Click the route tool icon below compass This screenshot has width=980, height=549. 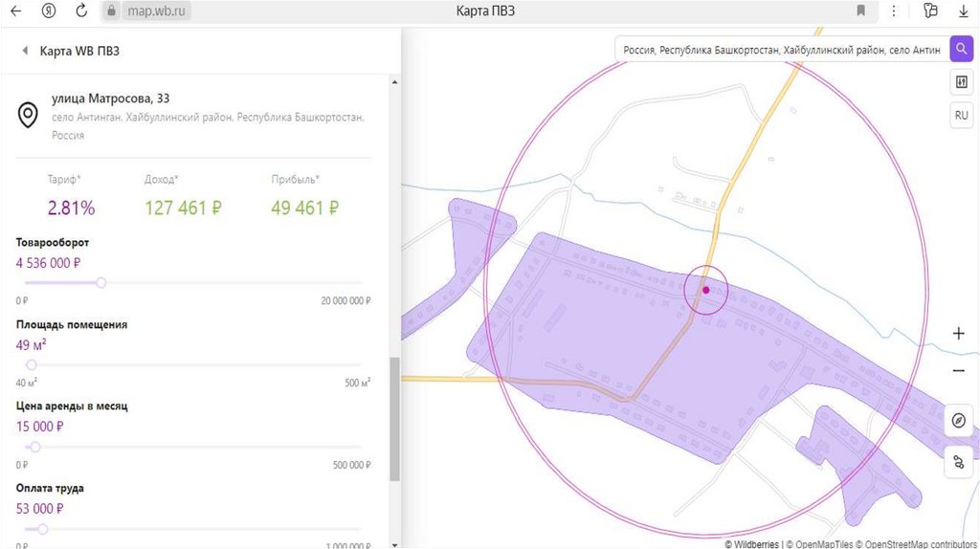click(959, 463)
